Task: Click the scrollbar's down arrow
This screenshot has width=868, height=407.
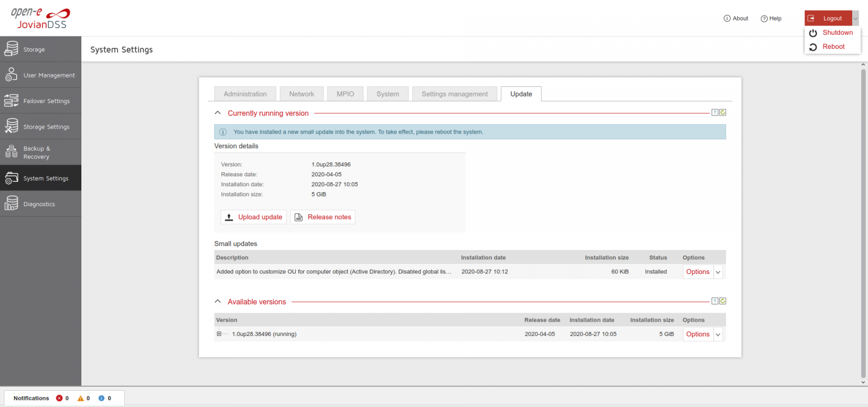Action: [863, 383]
